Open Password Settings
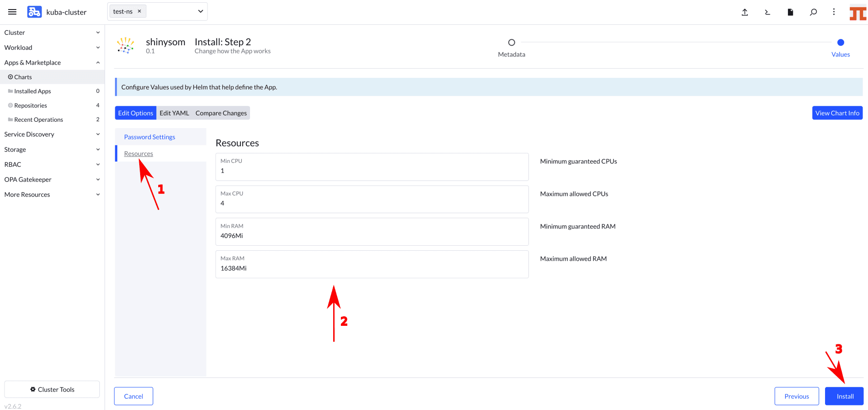This screenshot has height=410, width=868. tap(149, 137)
